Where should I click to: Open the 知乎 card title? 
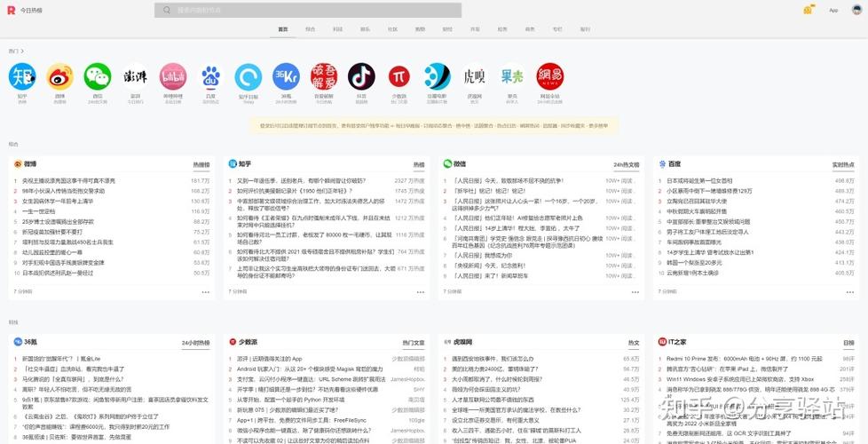tap(245, 164)
